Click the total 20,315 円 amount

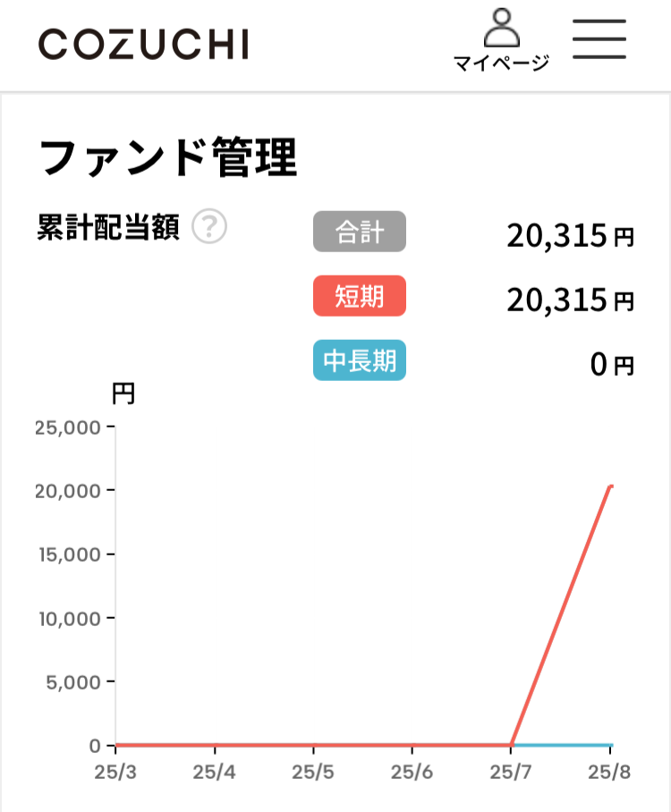(570, 235)
